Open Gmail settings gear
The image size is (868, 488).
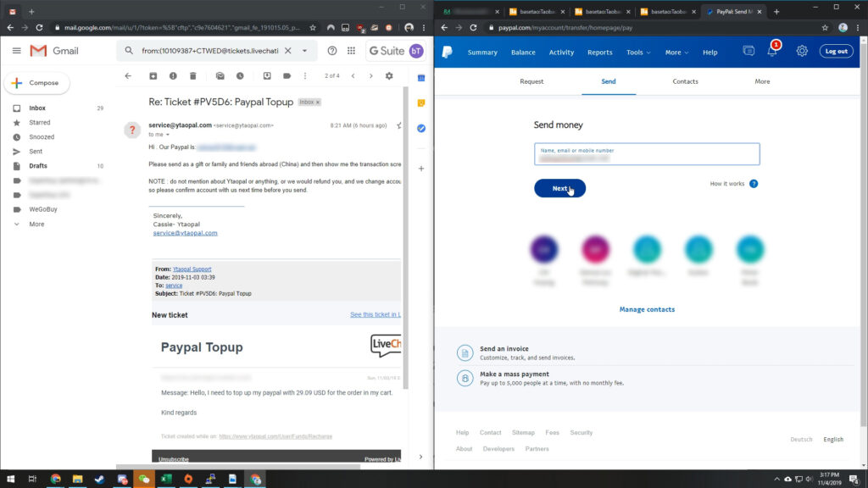coord(389,75)
